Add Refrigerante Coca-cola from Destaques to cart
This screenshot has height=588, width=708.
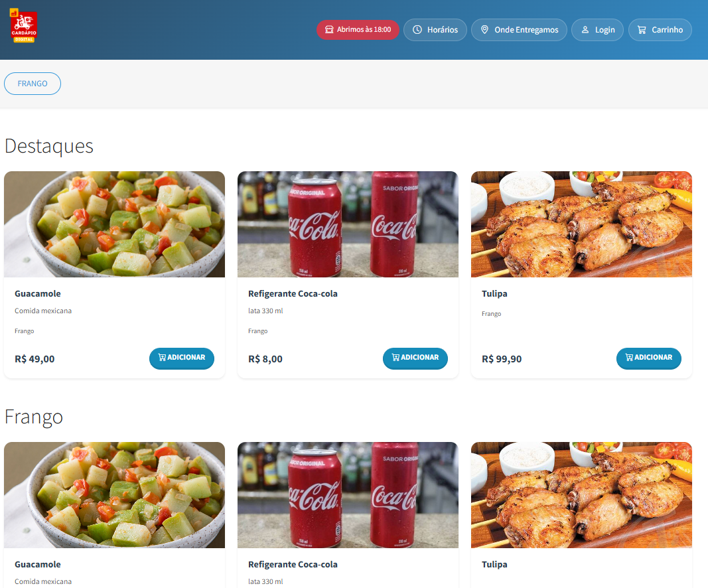(x=415, y=358)
